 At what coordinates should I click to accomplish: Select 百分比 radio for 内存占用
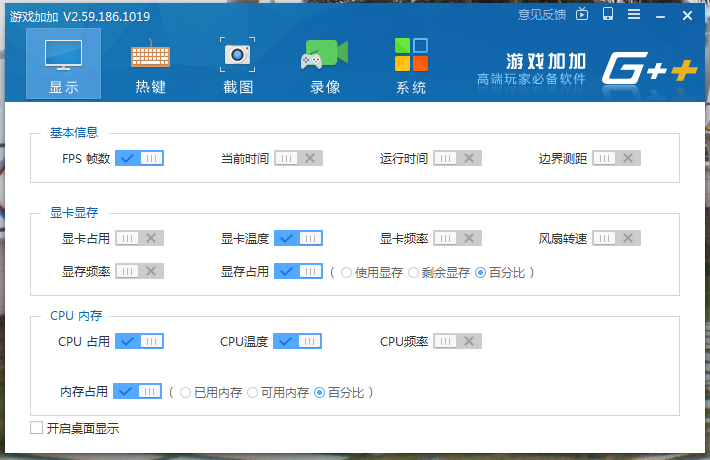[x=319, y=393]
